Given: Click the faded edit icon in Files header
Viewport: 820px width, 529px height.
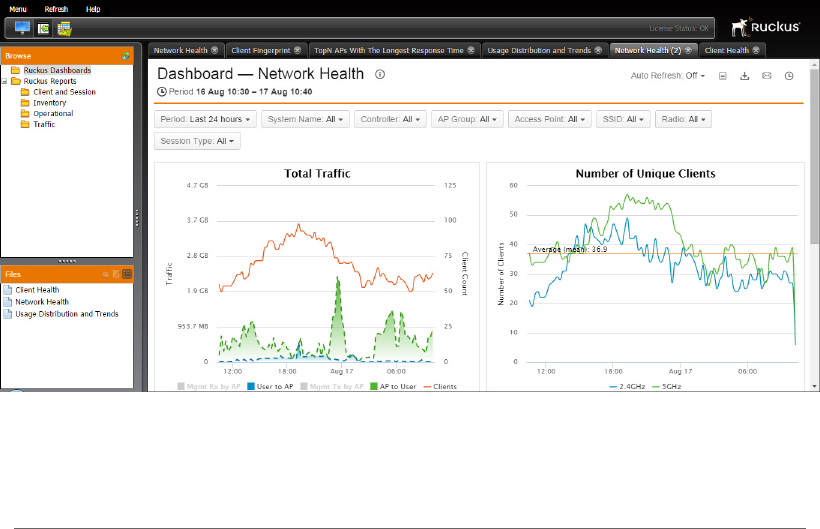Looking at the screenshot, I should (116, 274).
